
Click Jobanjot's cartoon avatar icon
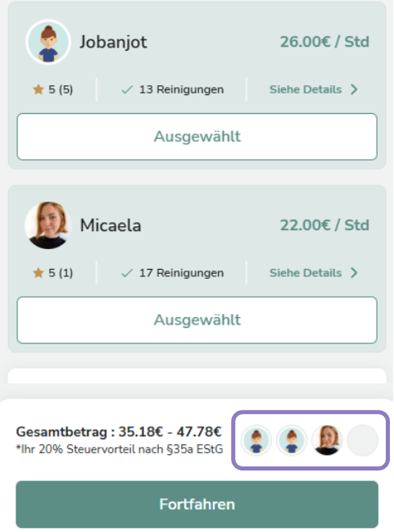48,42
